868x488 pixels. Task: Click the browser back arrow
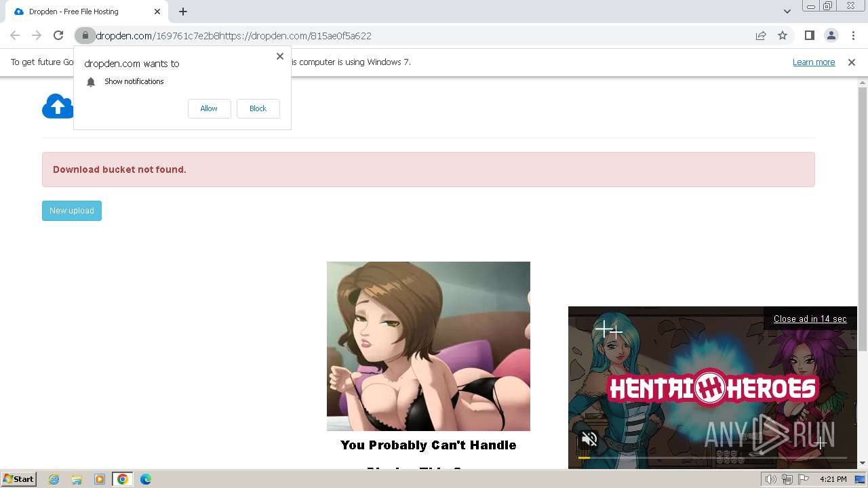[x=15, y=36]
